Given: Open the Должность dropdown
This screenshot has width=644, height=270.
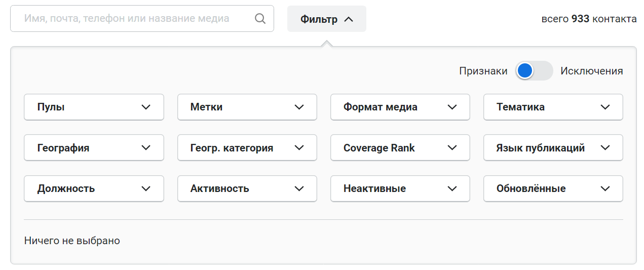Looking at the screenshot, I should 94,188.
